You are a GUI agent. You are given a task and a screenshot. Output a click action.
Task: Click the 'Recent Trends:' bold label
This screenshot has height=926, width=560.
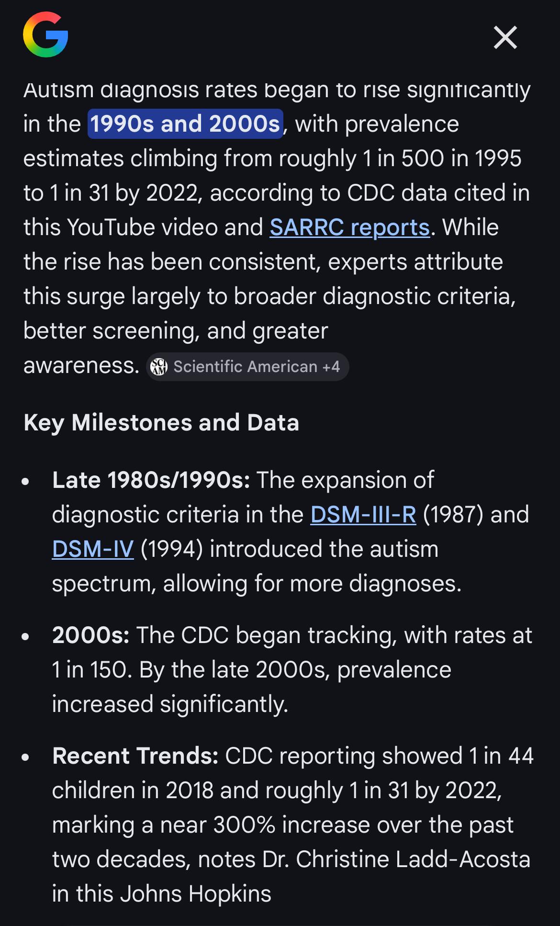click(135, 756)
